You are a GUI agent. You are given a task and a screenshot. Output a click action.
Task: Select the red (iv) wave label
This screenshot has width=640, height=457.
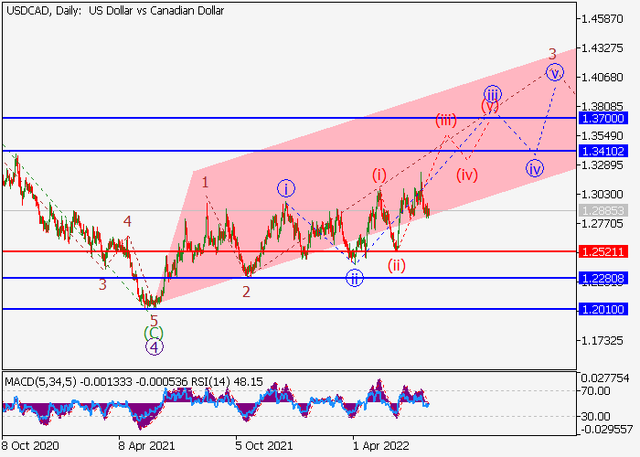pyautogui.click(x=467, y=175)
